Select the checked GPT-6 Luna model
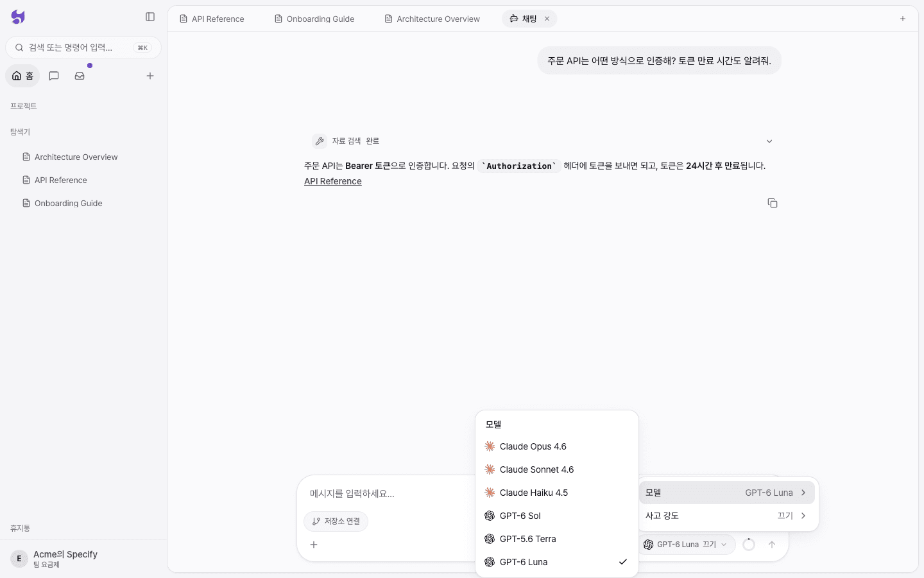The height and width of the screenshot is (578, 924). [557, 562]
